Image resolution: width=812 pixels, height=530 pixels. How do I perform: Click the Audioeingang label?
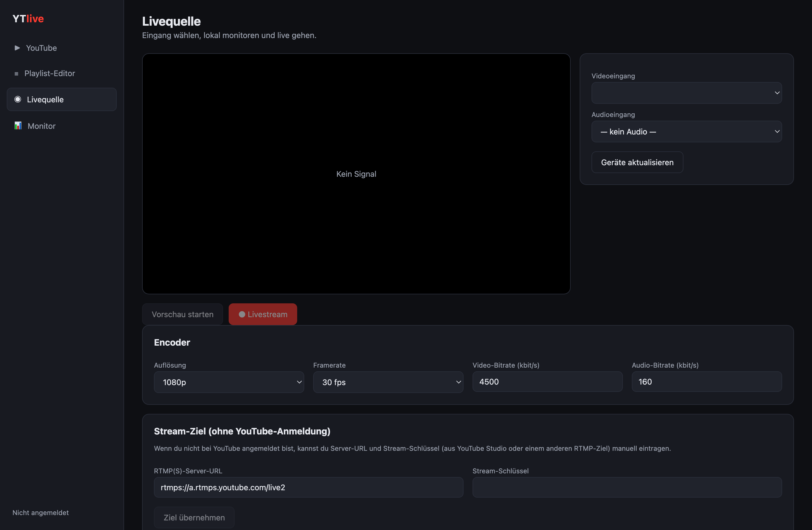coord(613,114)
